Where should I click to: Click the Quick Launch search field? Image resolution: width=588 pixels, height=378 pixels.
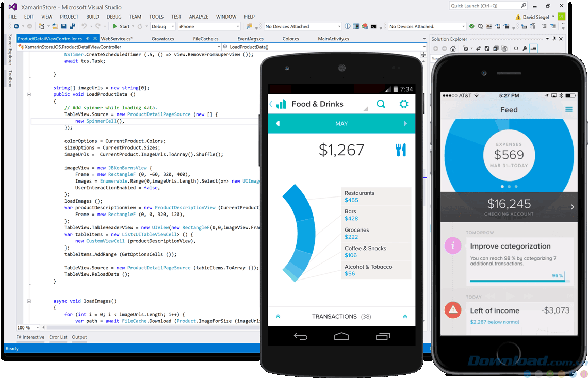488,6
